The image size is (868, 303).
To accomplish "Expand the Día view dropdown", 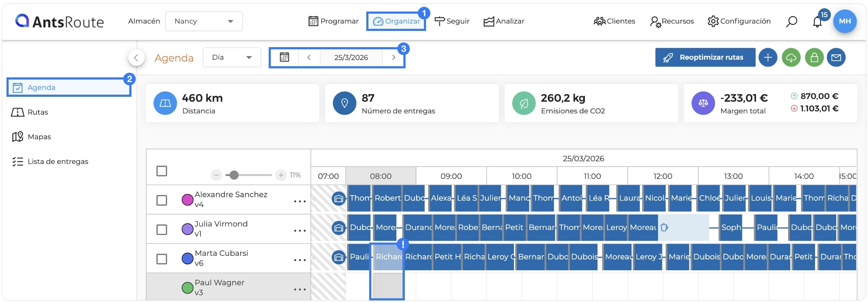I will (x=232, y=58).
